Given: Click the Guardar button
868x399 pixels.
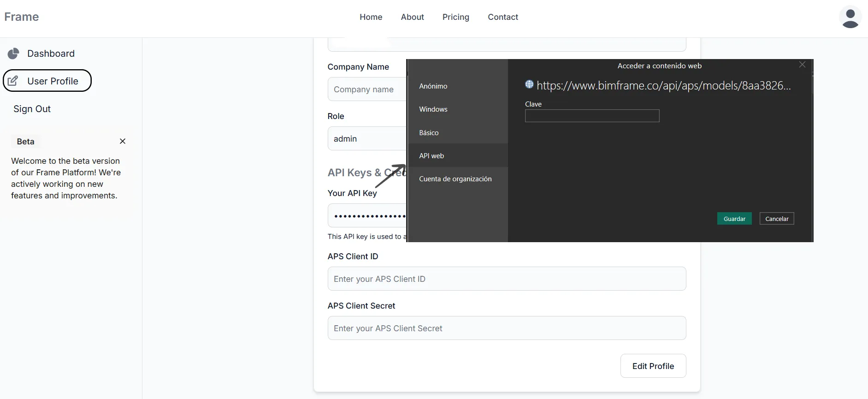Looking at the screenshot, I should pos(734,219).
